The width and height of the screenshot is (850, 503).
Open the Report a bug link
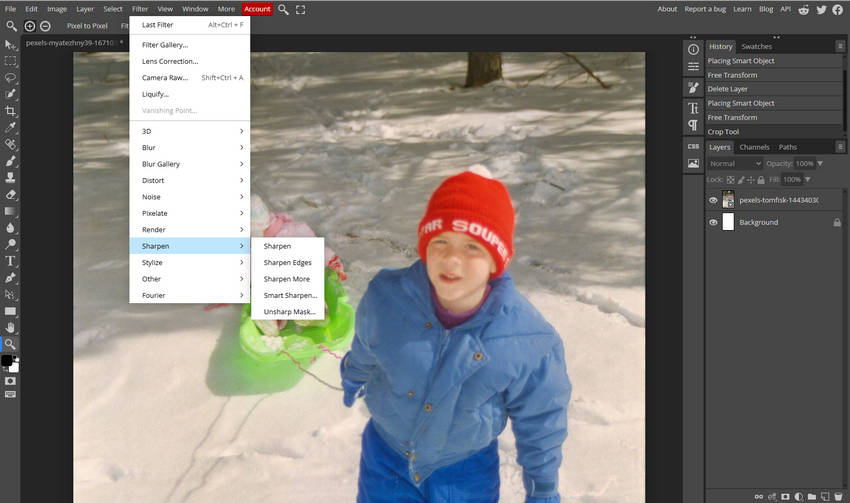[705, 9]
